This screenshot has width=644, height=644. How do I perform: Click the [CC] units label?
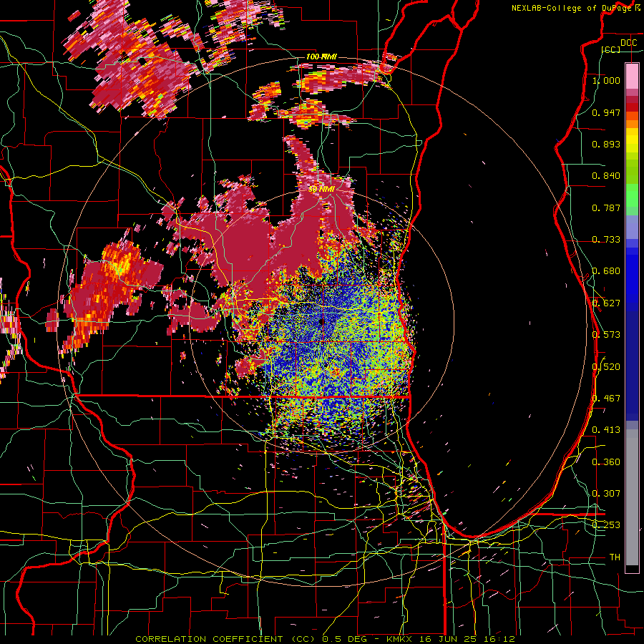(611, 49)
